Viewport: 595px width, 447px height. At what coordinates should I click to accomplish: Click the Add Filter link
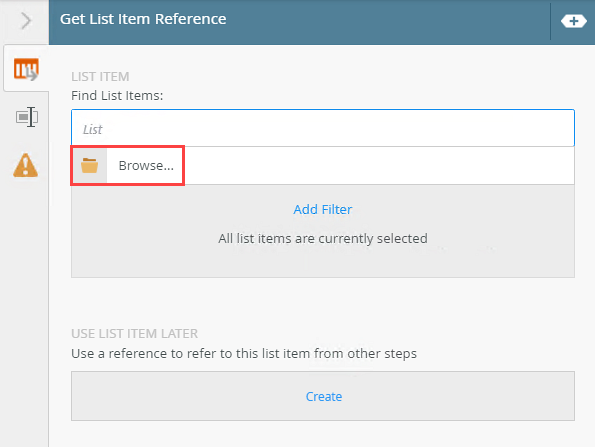point(323,209)
